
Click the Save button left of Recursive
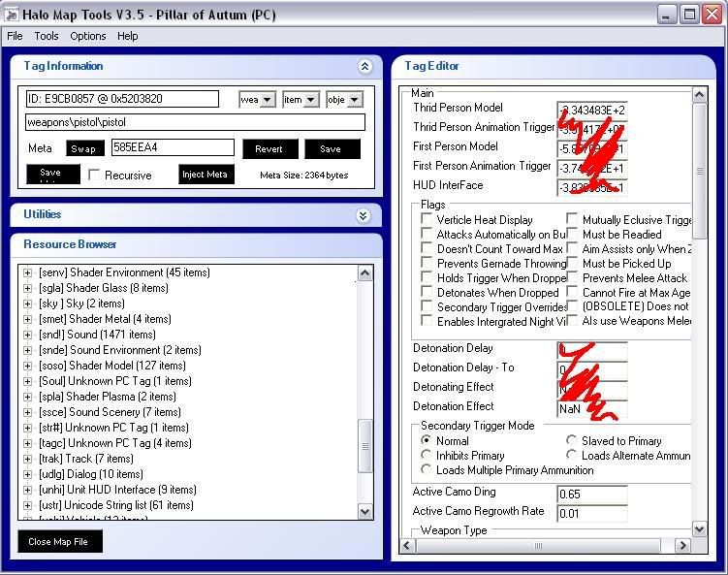pos(53,175)
